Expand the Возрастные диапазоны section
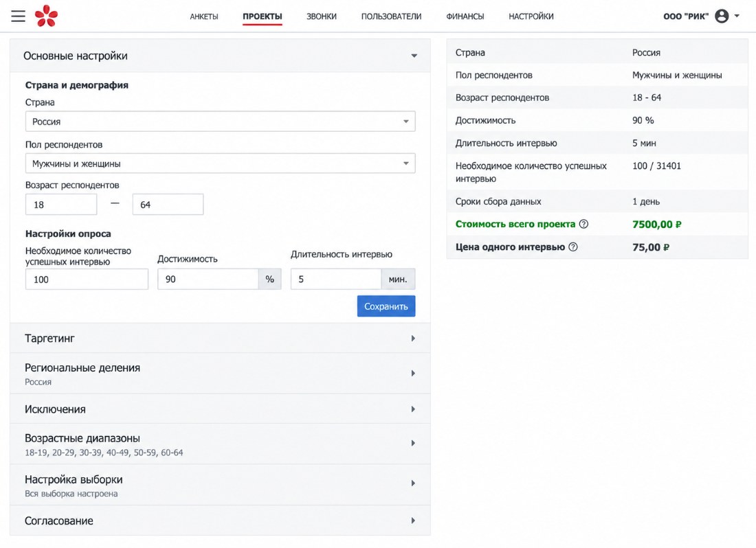The height and width of the screenshot is (548, 756). click(221, 444)
